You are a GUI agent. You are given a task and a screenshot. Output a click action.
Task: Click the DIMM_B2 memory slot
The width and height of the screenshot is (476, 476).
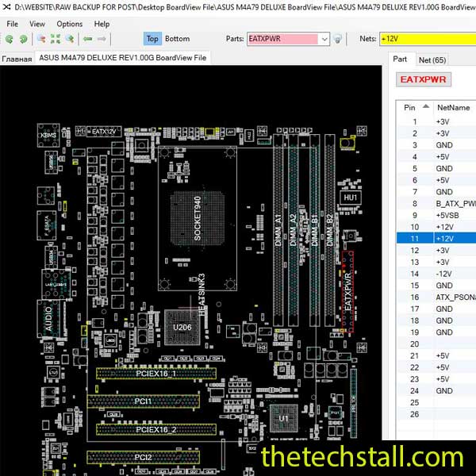click(x=330, y=231)
